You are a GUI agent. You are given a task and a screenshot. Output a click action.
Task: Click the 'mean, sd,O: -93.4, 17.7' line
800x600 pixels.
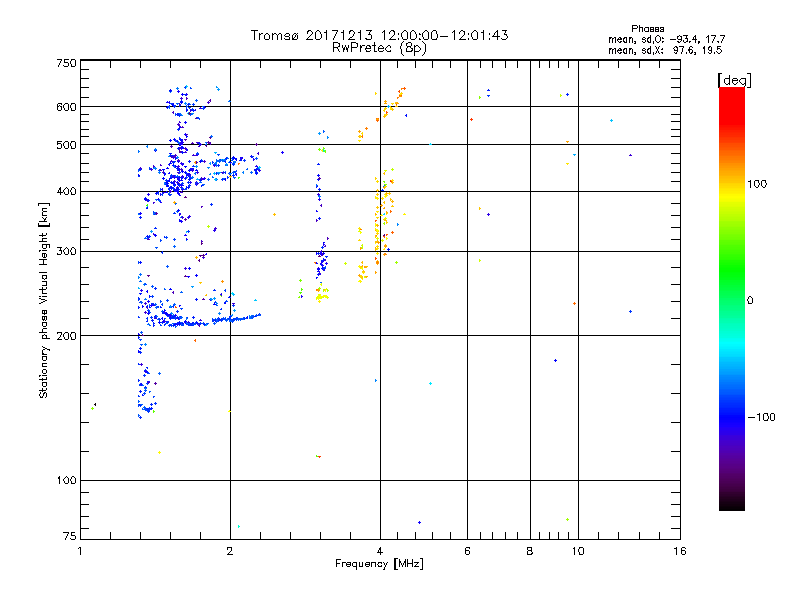[666, 39]
